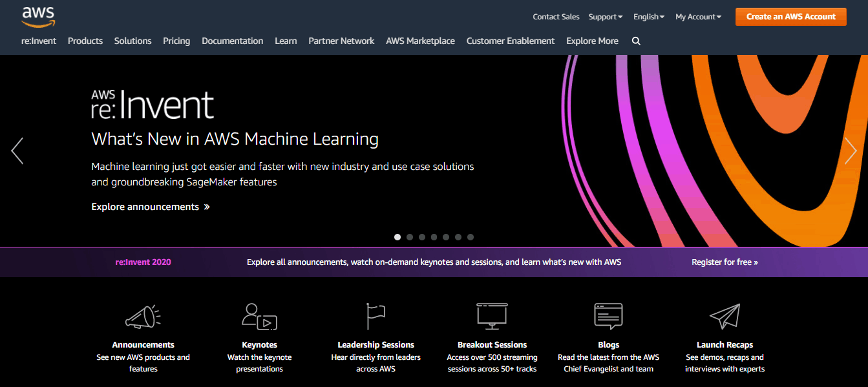
Task: Open the Partner Network menu
Action: click(341, 41)
